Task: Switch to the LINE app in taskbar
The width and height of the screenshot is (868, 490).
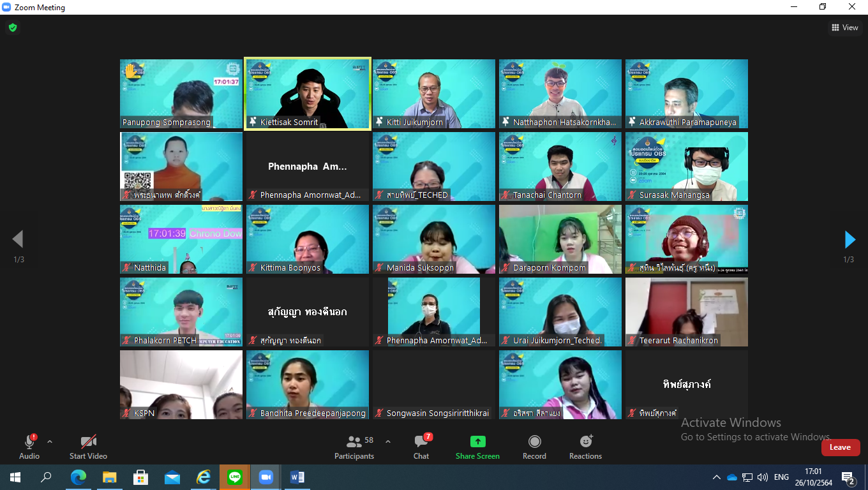Action: pyautogui.click(x=234, y=477)
